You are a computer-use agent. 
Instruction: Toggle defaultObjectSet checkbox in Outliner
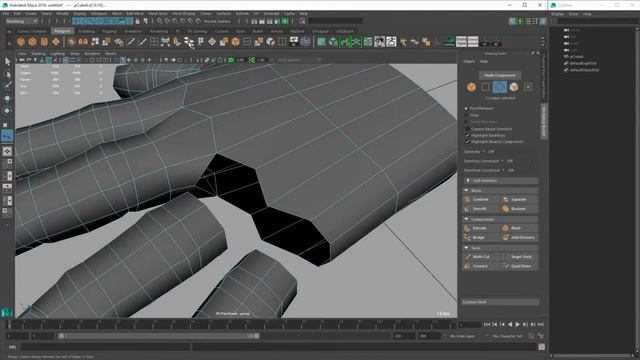click(x=566, y=70)
